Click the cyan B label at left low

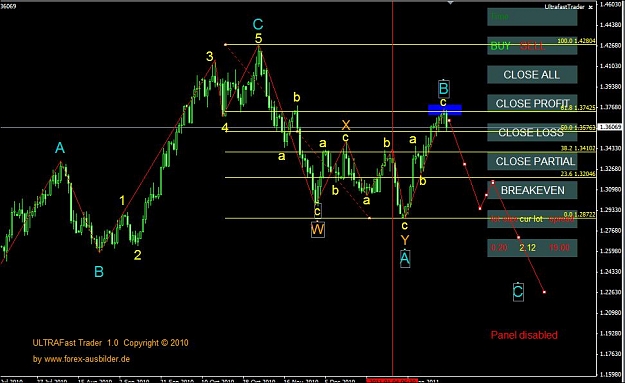pos(99,272)
